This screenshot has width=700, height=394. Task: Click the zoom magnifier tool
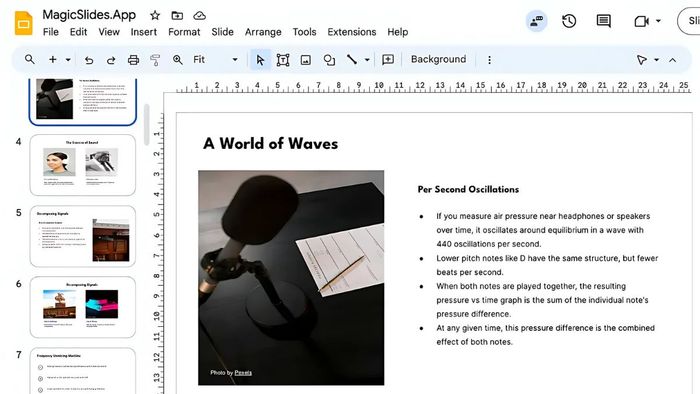[178, 60]
